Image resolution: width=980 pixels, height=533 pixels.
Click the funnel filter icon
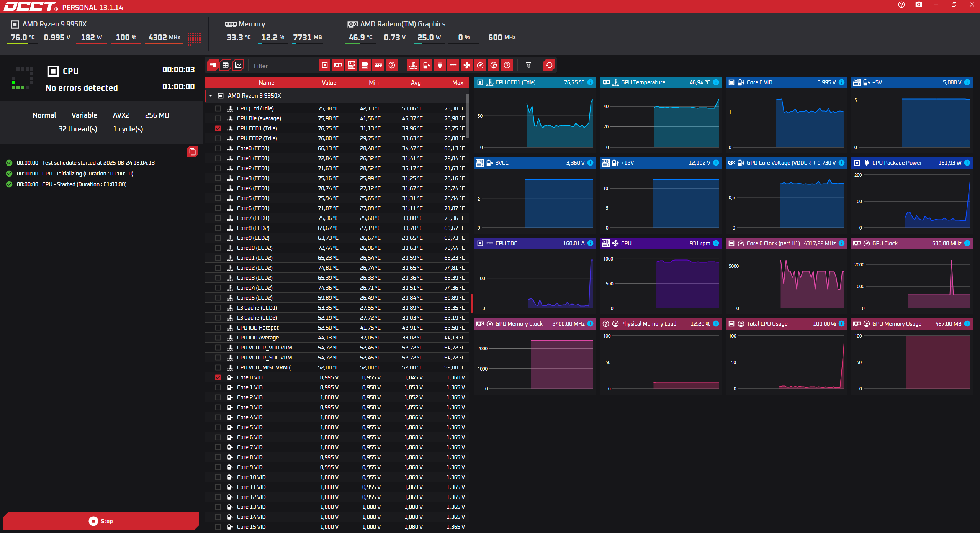pos(528,66)
